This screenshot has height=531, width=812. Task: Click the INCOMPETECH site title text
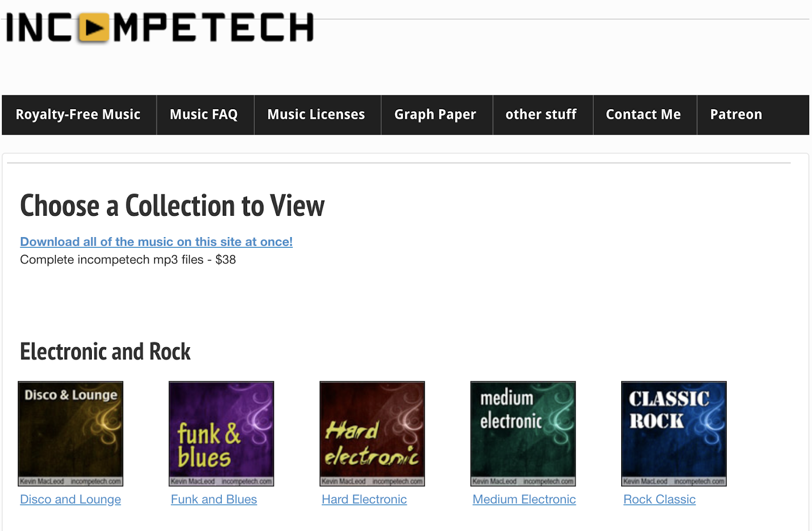click(213, 27)
